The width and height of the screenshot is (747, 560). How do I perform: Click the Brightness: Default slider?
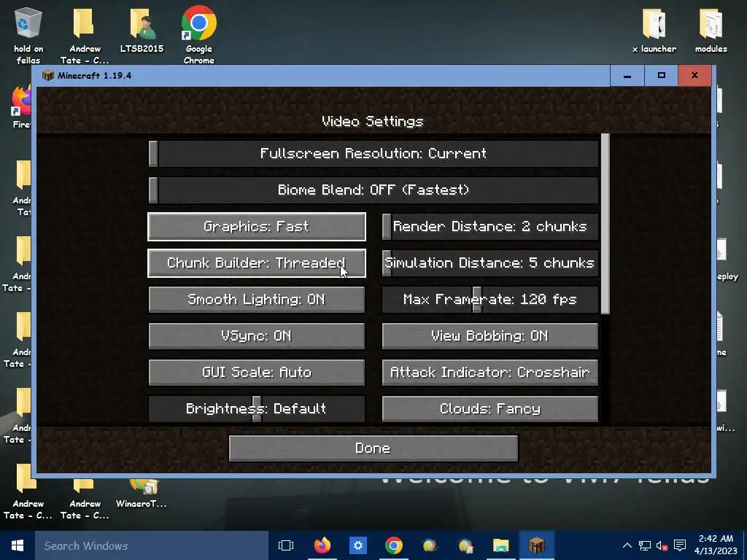(x=257, y=409)
